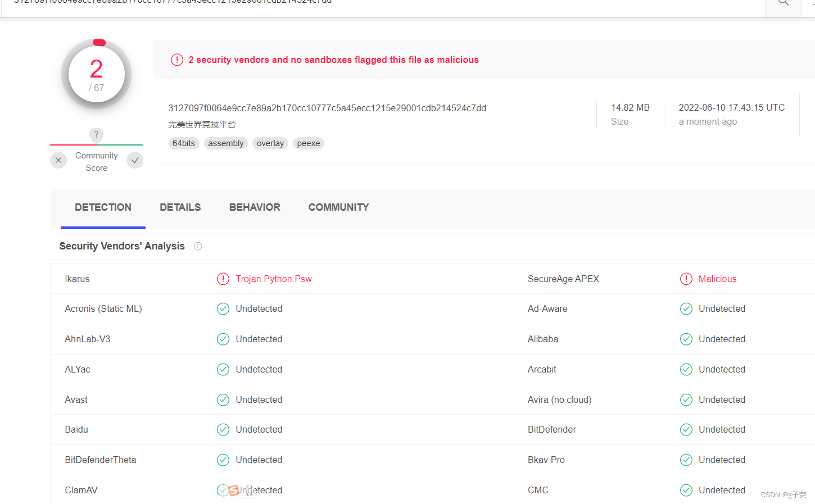Click the question mark icon below the score

96,135
